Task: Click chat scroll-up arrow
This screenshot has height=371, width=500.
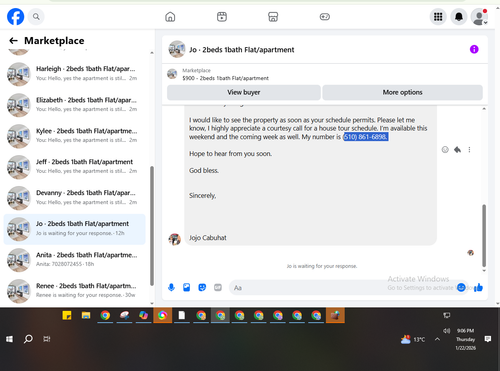Action: 484,109
